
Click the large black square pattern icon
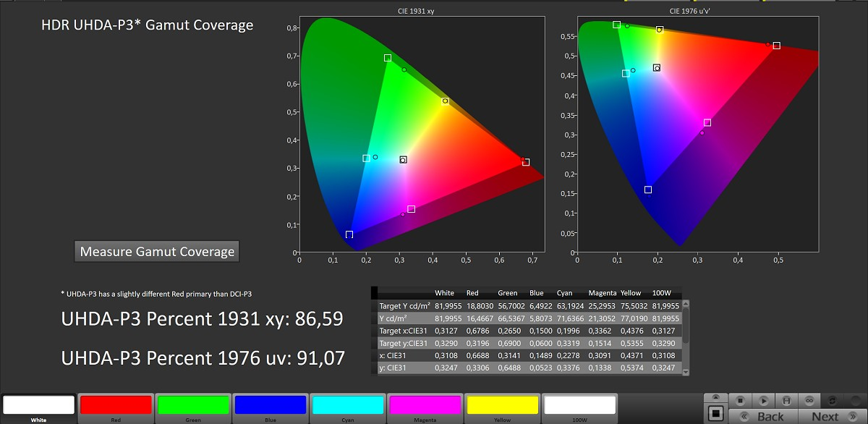(x=715, y=414)
